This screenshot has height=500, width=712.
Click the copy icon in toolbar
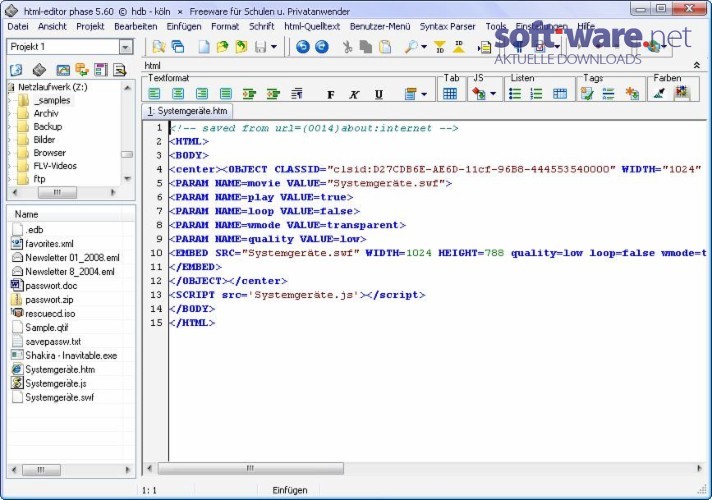(366, 47)
